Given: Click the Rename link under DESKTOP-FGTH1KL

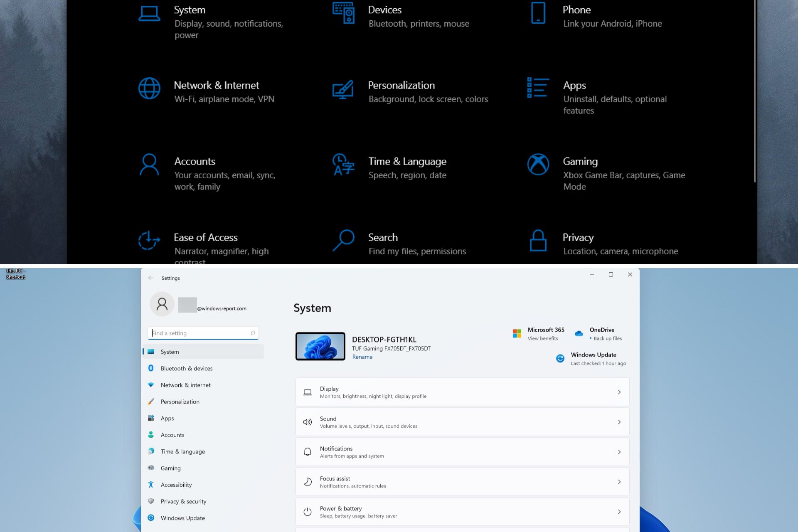Looking at the screenshot, I should coord(362,357).
